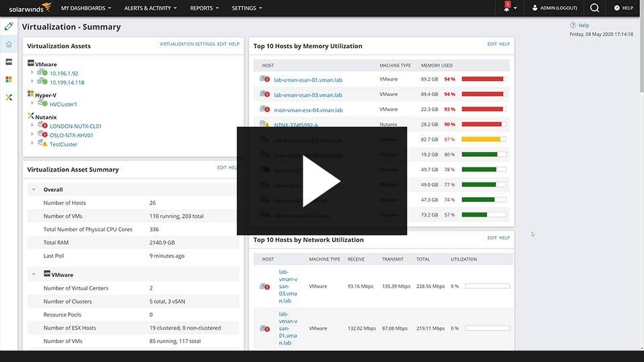
Task: Open the notifications bell icon
Action: (507, 8)
